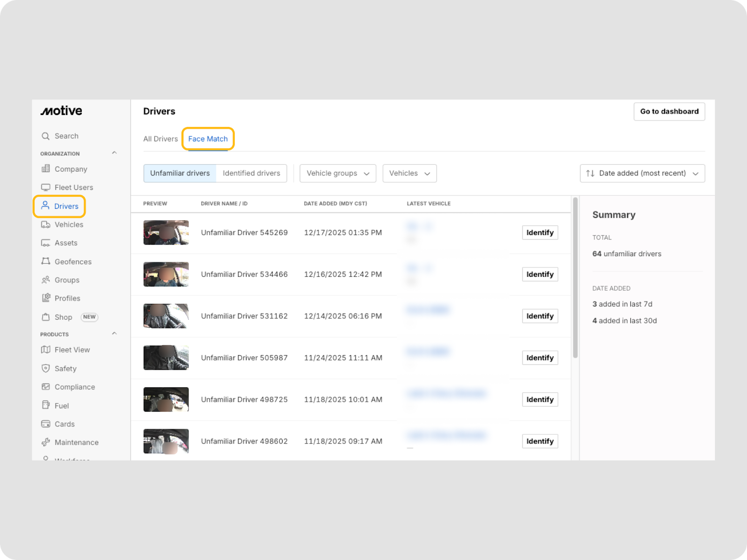The width and height of the screenshot is (747, 560).
Task: Click the Fleet Users monitor icon
Action: coord(45,187)
